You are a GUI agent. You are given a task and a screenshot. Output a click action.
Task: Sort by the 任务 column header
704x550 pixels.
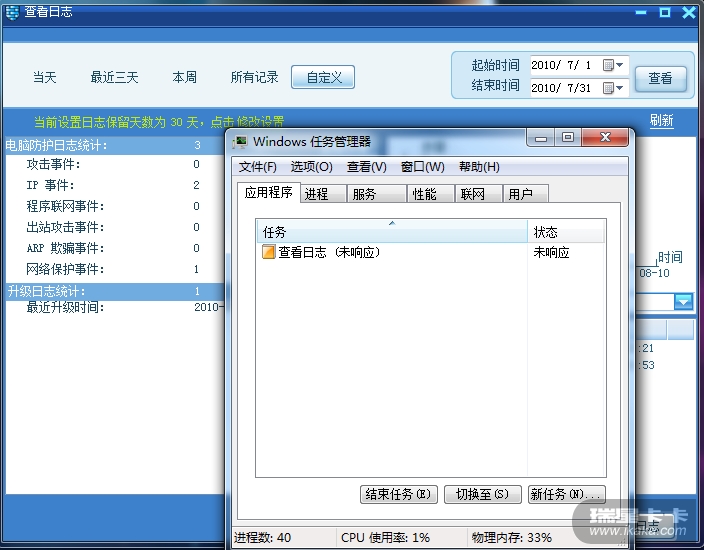tap(392, 232)
